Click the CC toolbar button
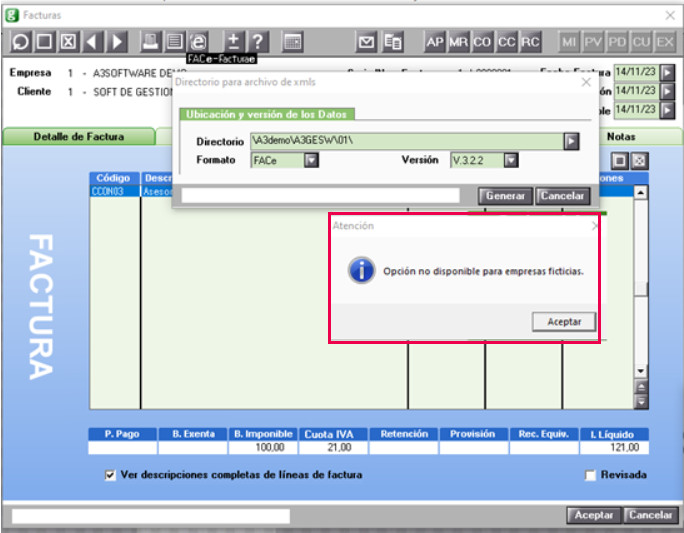 [506, 42]
